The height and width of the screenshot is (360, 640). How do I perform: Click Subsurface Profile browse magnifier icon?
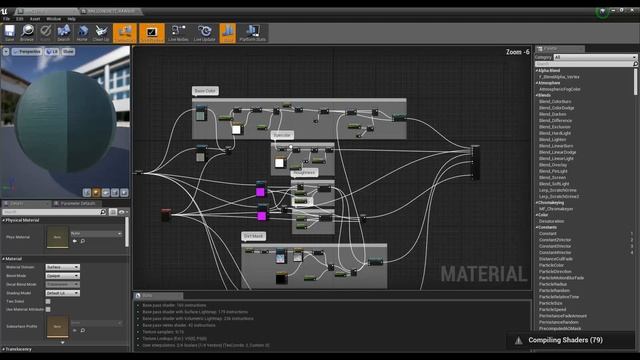point(82,330)
